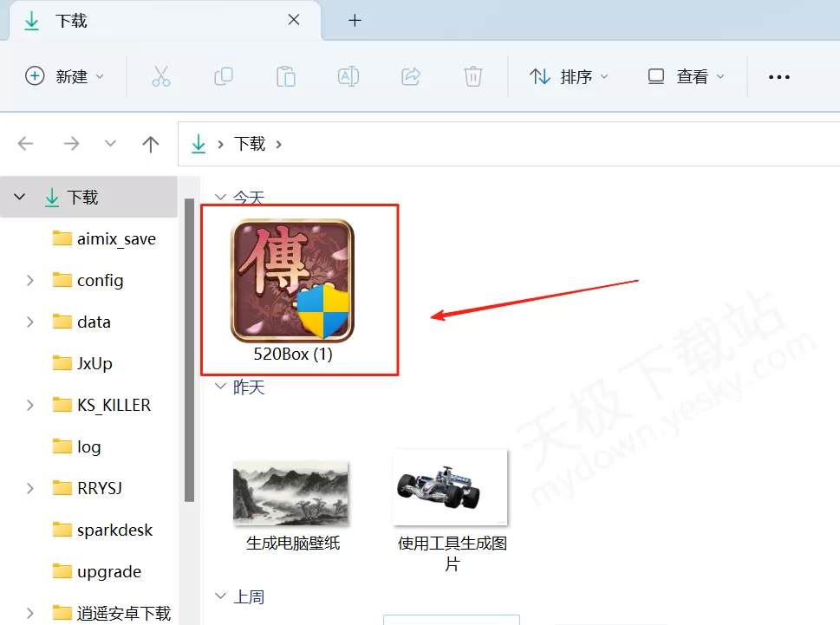
Task: Select the RRYSJ folder in sidebar
Action: [100, 488]
